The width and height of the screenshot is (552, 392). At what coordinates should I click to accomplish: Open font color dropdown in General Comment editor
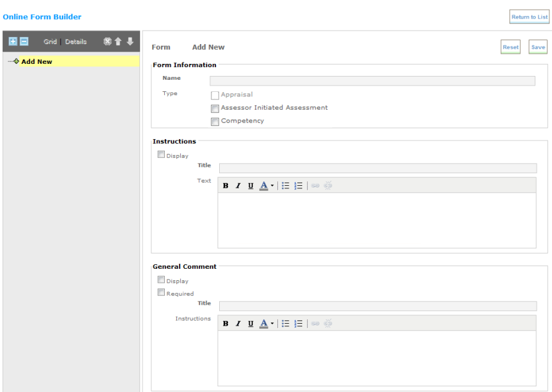pos(272,324)
